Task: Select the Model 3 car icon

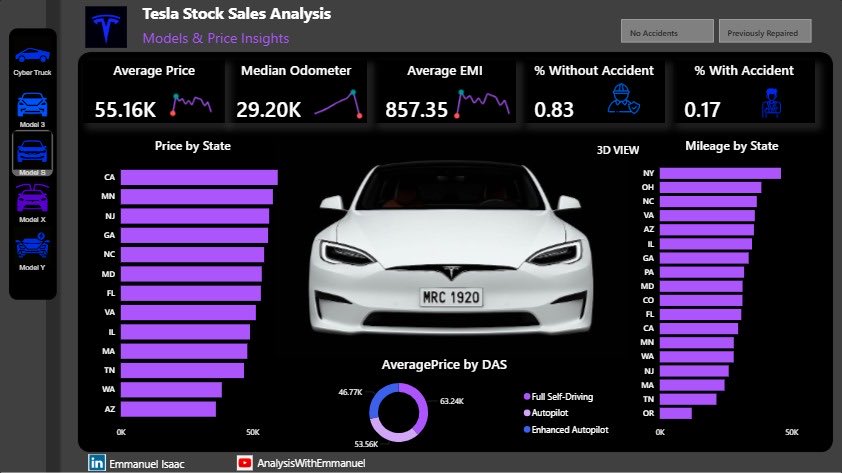Action: point(32,105)
